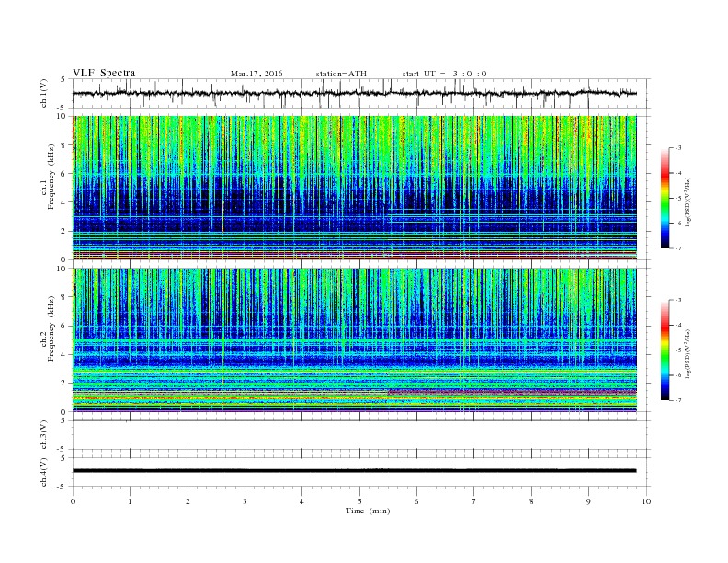Screen dimensions: 728x563
Task: Click the ch.1 voltage waveform trace
Action: click(x=354, y=93)
